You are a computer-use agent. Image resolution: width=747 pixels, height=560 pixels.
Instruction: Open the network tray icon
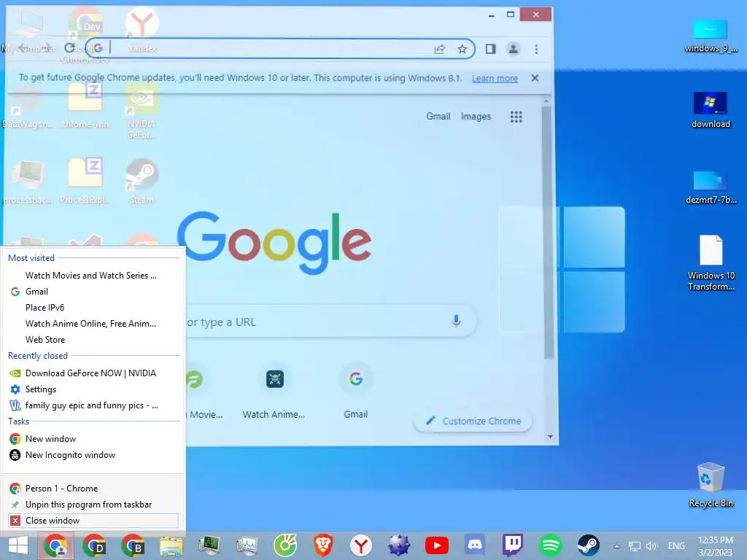click(x=634, y=546)
